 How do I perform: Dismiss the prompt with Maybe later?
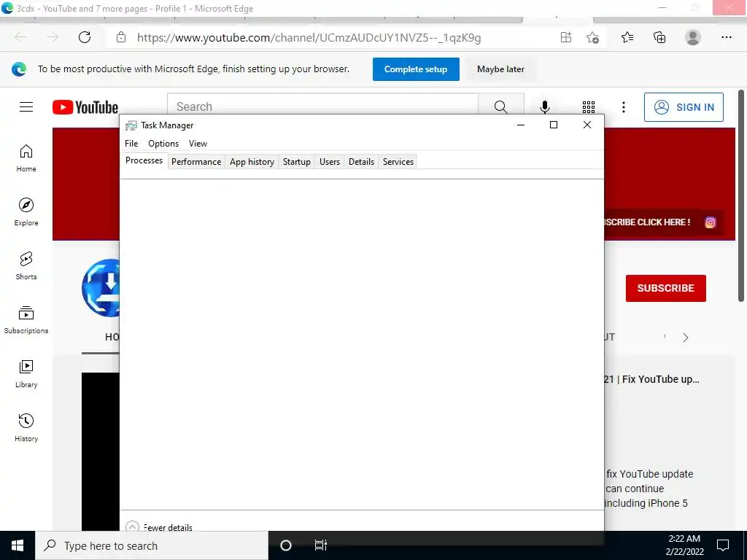(x=500, y=69)
